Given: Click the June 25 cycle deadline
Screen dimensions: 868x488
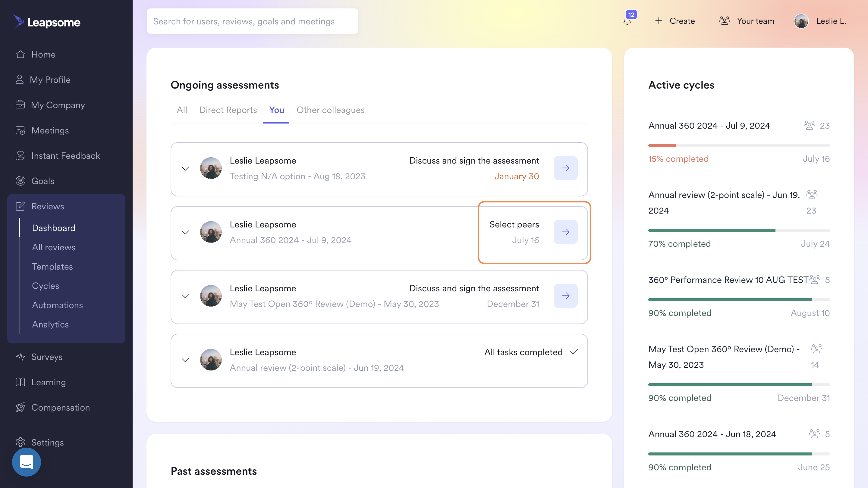Looking at the screenshot, I should pyautogui.click(x=813, y=467).
